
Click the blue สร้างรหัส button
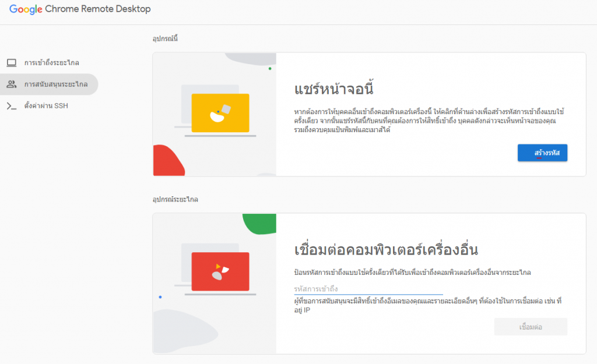pos(542,153)
